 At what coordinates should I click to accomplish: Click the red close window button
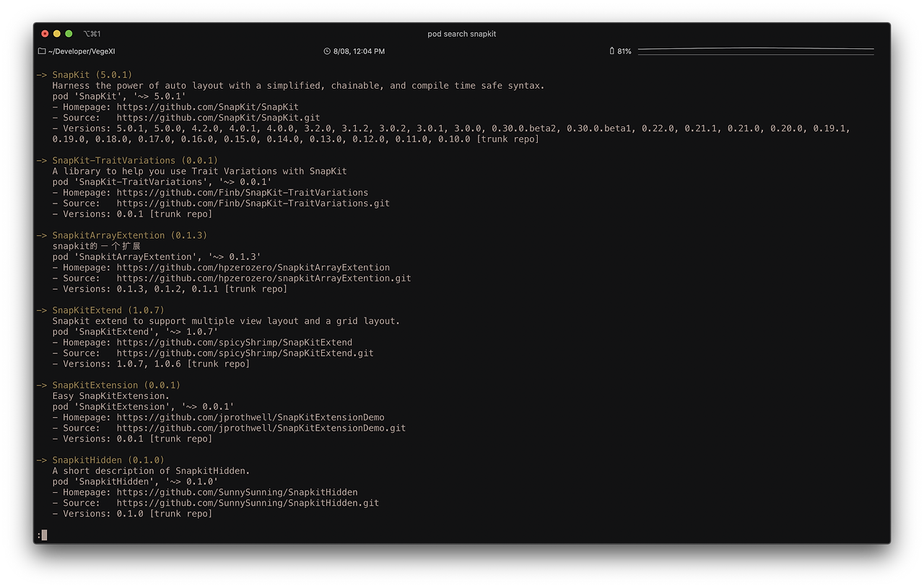tap(45, 34)
